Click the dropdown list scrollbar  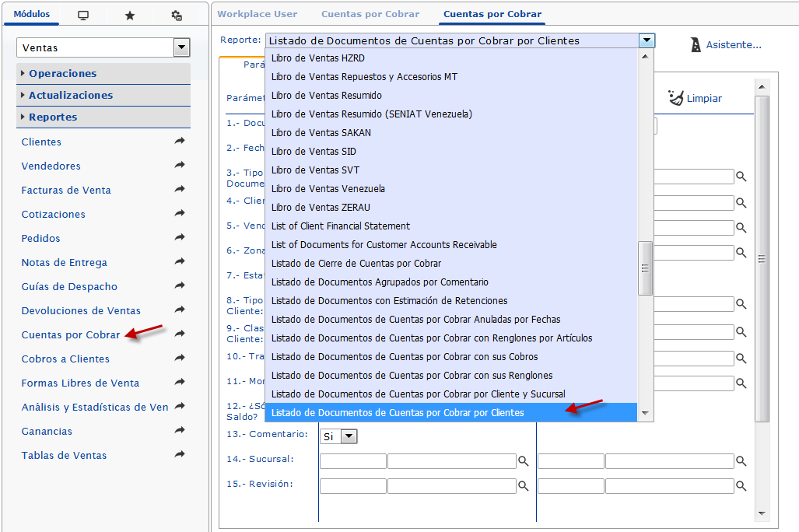click(646, 265)
